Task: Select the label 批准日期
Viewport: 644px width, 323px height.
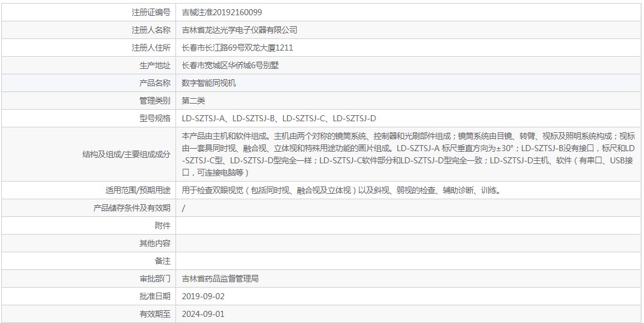Action: click(x=155, y=296)
